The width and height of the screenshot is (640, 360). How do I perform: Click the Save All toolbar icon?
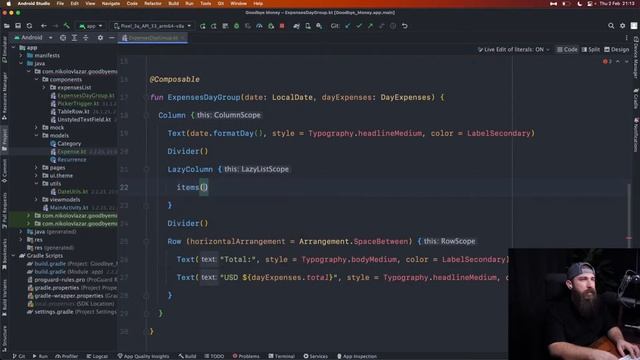(x=18, y=26)
